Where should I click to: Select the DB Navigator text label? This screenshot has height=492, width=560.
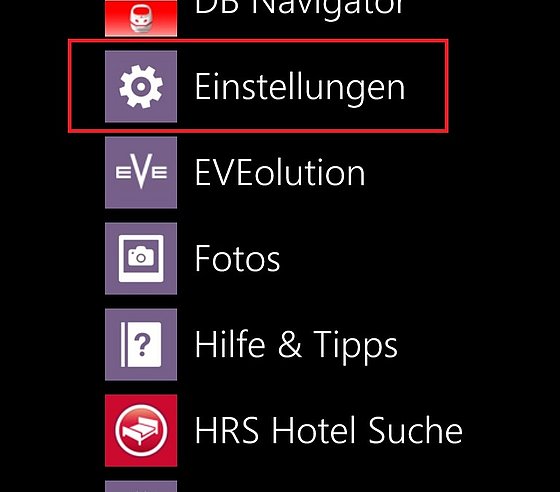click(x=299, y=8)
